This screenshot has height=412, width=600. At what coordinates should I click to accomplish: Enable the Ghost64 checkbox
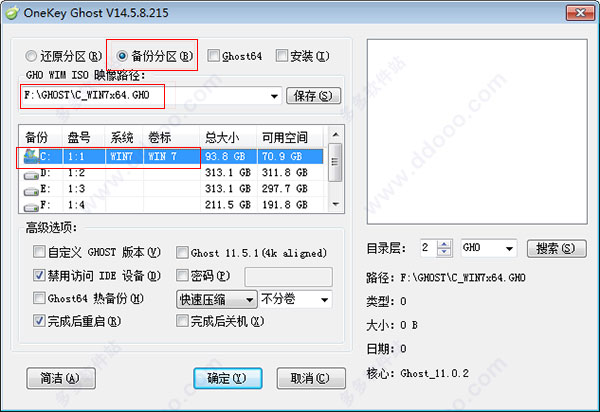[x=214, y=56]
